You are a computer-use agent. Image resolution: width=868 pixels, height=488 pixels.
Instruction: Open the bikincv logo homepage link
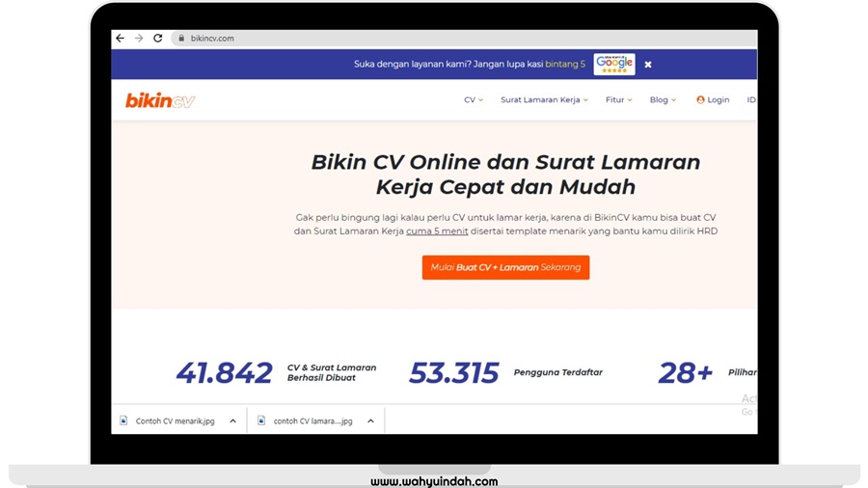coord(160,100)
